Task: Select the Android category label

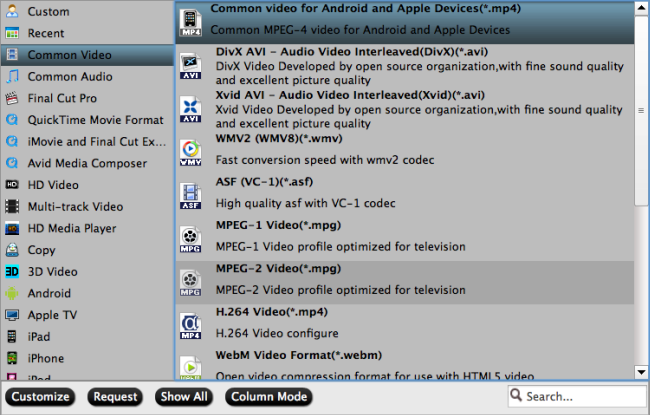Action: pos(49,293)
